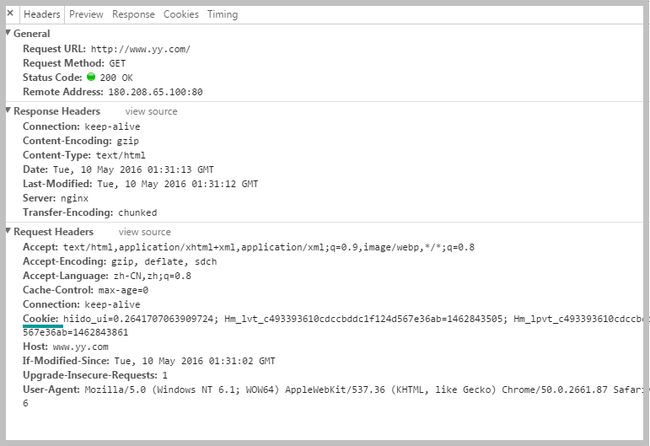This screenshot has width=650, height=446.
Task: Collapse the General section triangle
Action: (x=8, y=33)
